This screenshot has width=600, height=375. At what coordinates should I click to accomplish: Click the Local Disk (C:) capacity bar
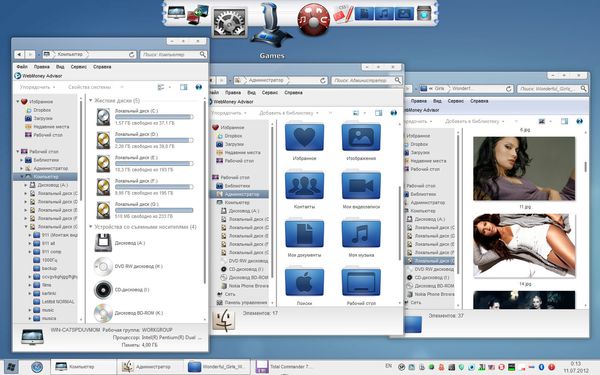(x=154, y=117)
